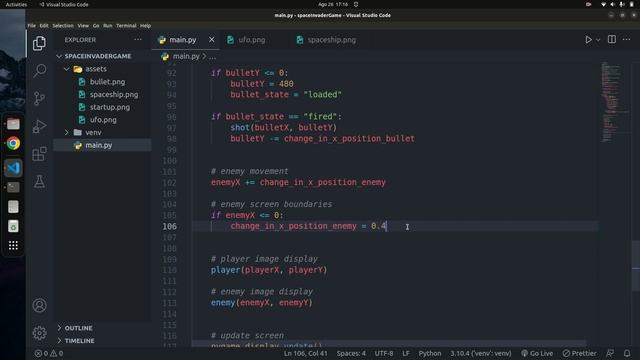Screen dimensions: 640x360
Task: Select the main.py tab
Action: [182, 40]
